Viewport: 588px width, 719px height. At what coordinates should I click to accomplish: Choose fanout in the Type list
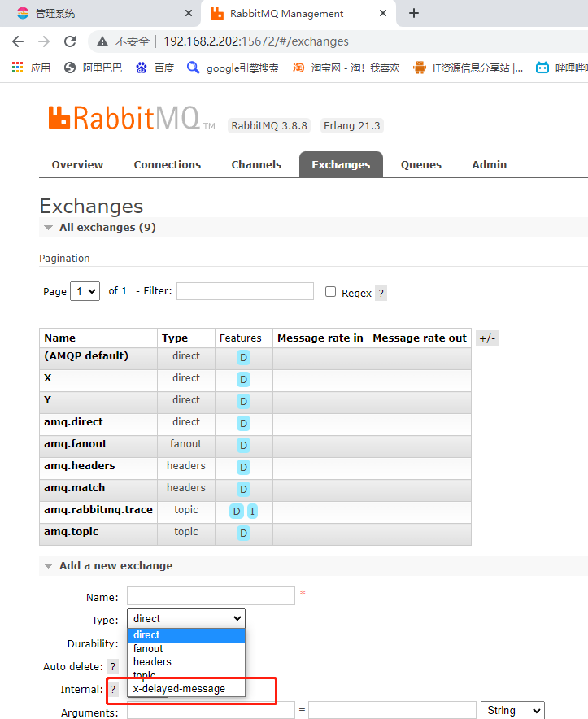[186, 649]
